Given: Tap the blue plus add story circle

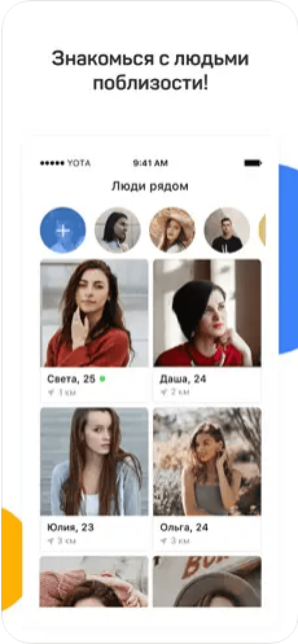Looking at the screenshot, I should (x=63, y=230).
